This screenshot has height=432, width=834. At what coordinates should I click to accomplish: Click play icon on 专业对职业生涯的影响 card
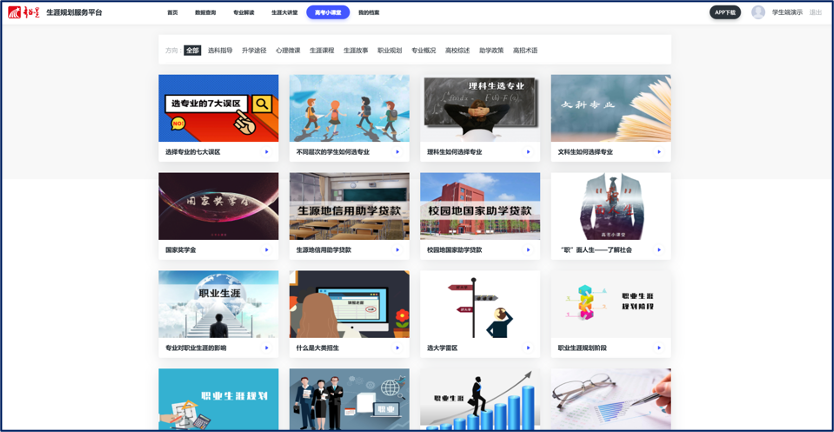click(x=266, y=348)
